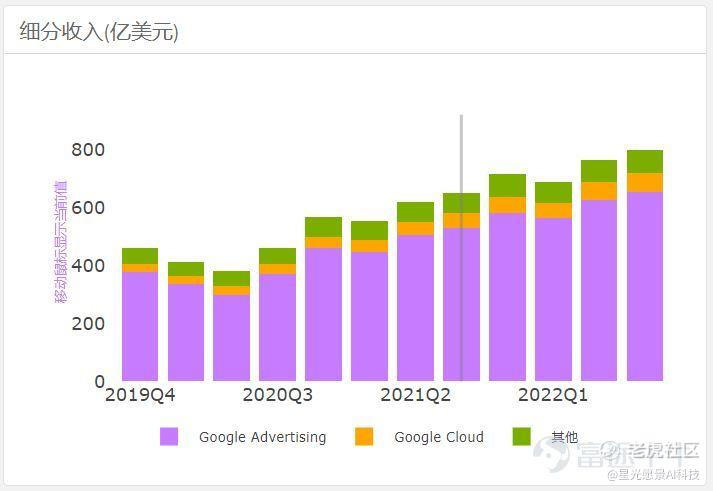
Task: Click the chart title 细分收入(亿美元)
Action: pyautogui.click(x=99, y=31)
